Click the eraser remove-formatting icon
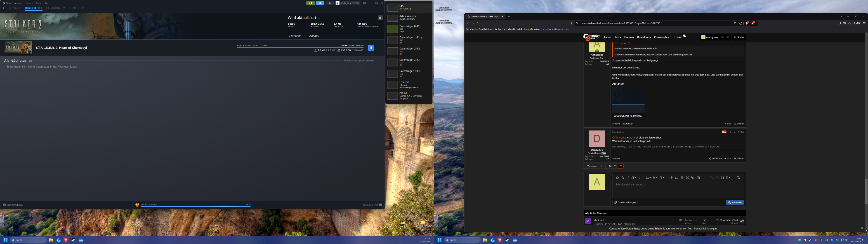Screen dimensions: 868x244 617,178
